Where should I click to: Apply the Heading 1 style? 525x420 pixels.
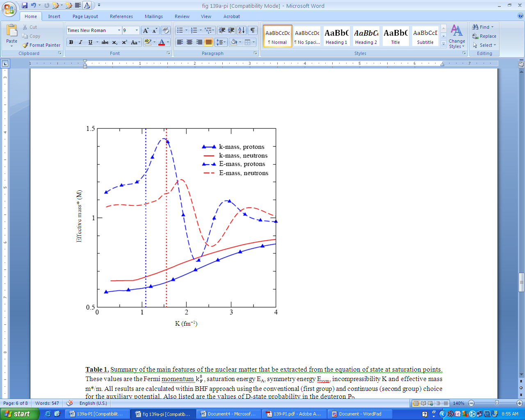click(336, 36)
